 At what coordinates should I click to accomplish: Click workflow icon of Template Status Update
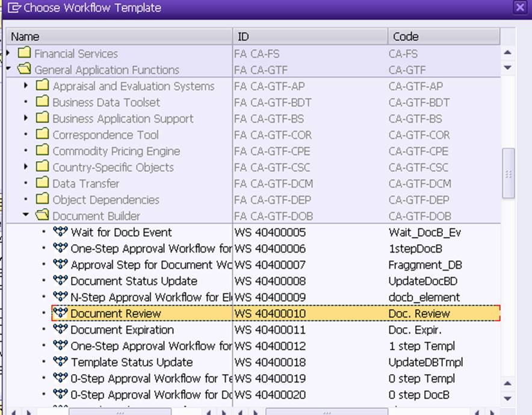click(x=60, y=361)
